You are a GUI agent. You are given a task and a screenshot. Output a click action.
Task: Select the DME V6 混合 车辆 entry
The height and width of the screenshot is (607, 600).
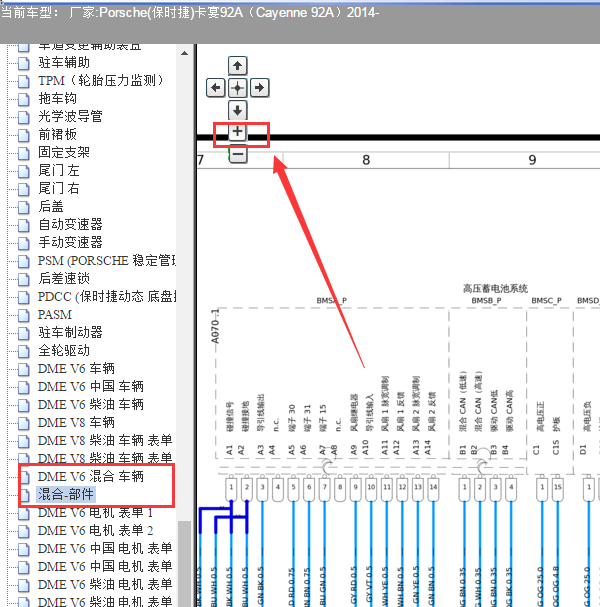pyautogui.click(x=91, y=477)
